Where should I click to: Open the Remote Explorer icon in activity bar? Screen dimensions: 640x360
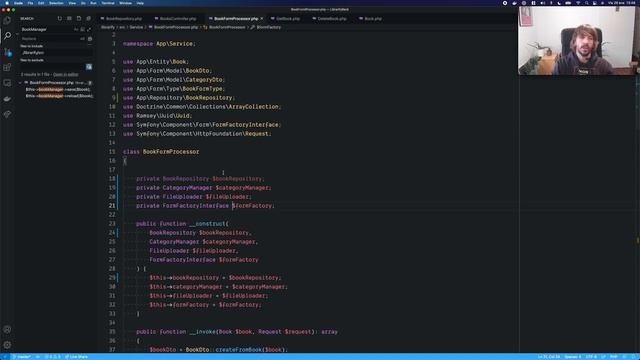(7, 83)
